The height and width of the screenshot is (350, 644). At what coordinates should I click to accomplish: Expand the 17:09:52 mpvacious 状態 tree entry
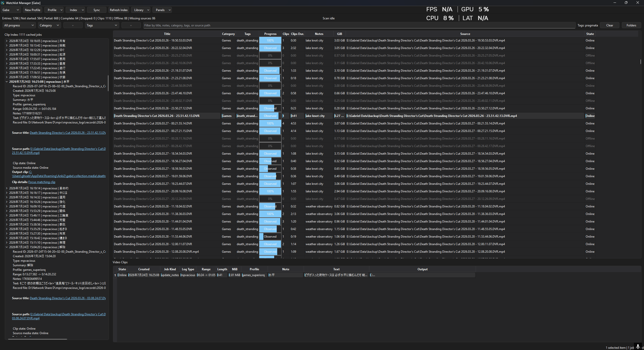(x=7, y=77)
